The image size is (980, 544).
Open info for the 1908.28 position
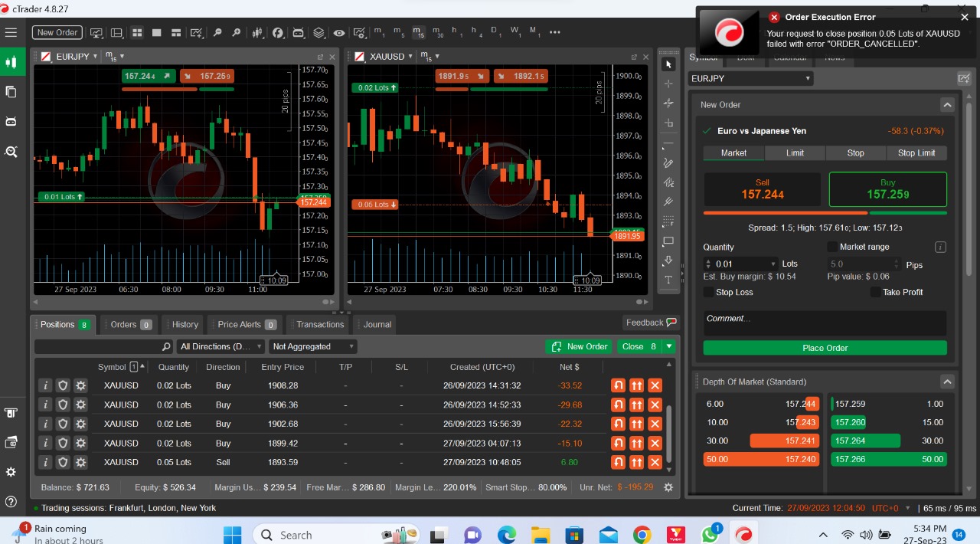[45, 385]
